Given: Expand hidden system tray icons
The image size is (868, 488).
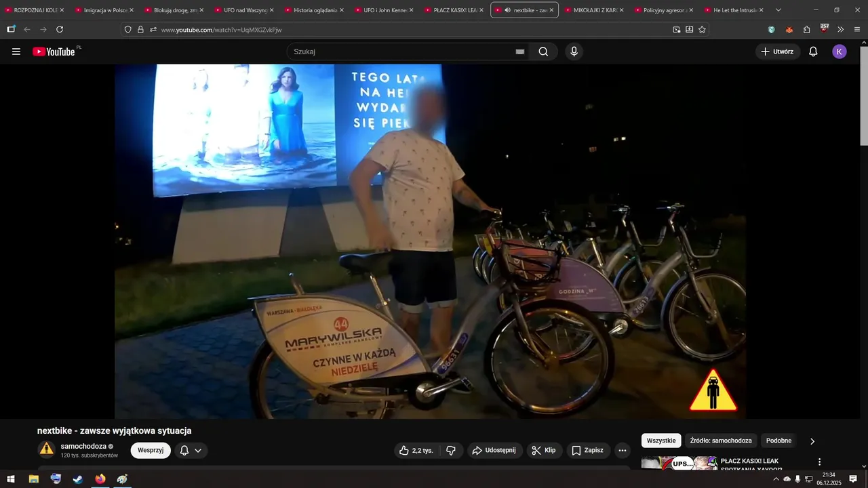Looking at the screenshot, I should point(776,479).
